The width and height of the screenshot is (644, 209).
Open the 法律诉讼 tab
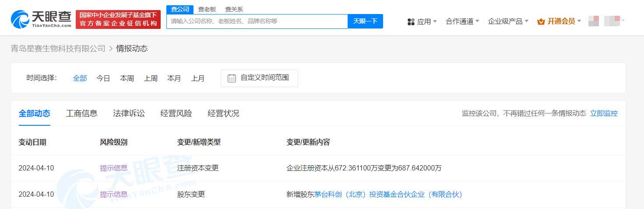coord(129,113)
